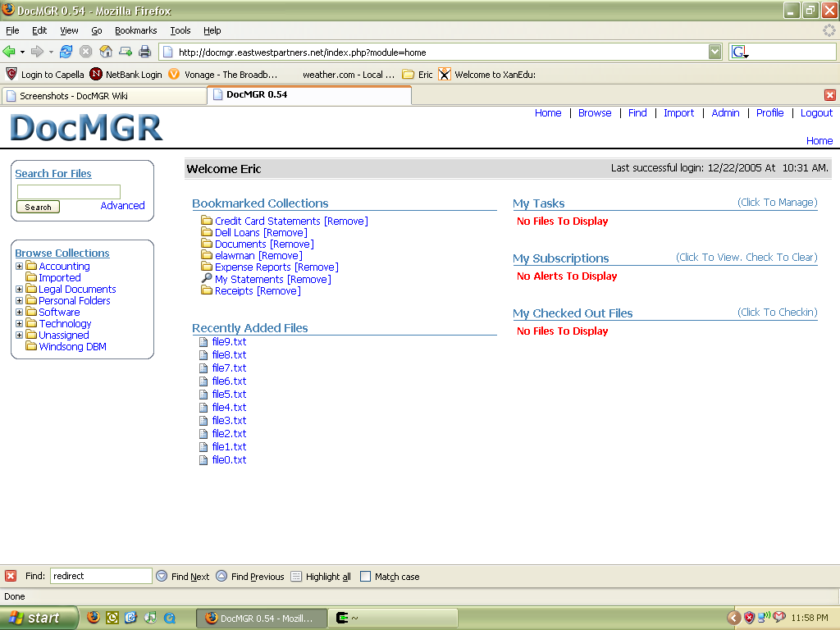Open the Bookmarks menu
Screen dimensions: 840x630
pyautogui.click(x=135, y=30)
